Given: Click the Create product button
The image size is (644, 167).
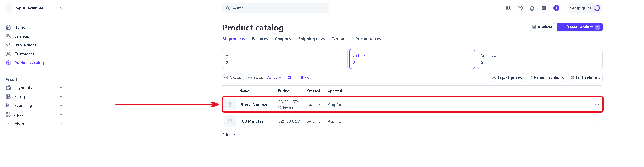Looking at the screenshot, I should click(580, 27).
